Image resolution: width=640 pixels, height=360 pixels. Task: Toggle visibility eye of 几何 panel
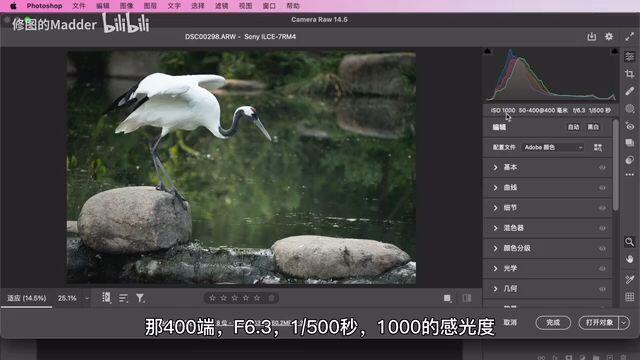602,289
